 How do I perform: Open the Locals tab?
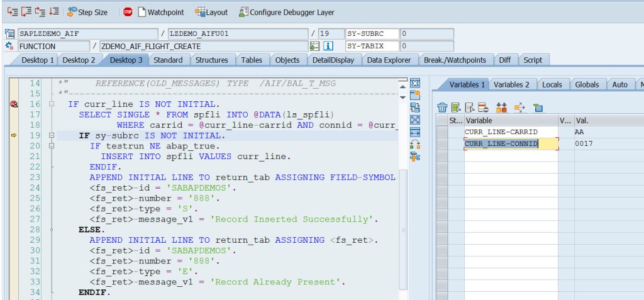click(552, 85)
